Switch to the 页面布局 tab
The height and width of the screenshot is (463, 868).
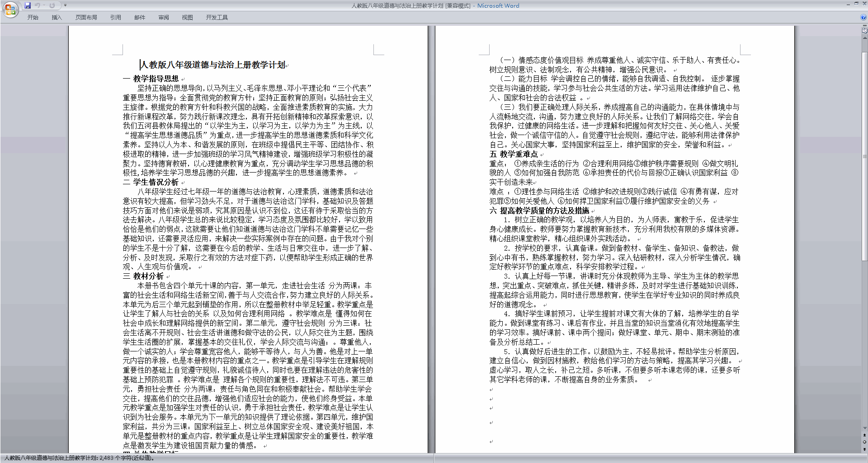point(86,17)
